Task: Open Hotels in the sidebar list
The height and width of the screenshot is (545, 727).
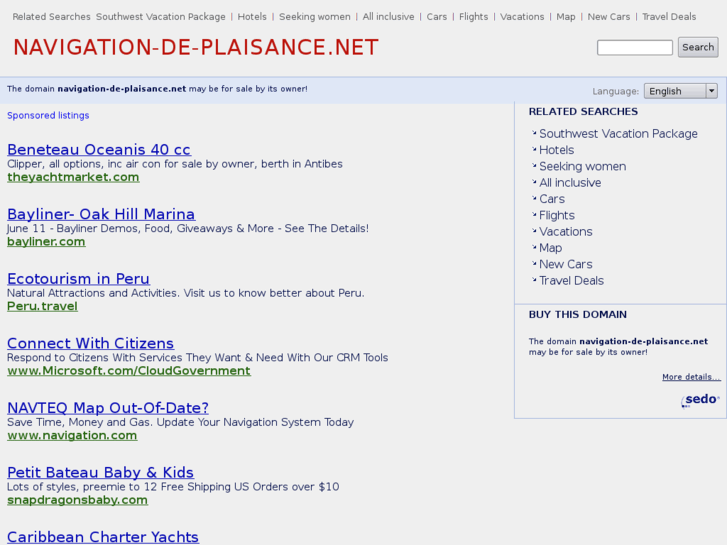Action: [556, 150]
